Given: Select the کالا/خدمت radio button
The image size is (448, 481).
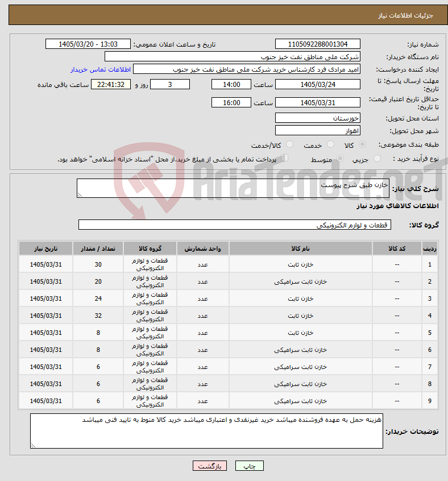Looking at the screenshot, I should (x=289, y=144).
